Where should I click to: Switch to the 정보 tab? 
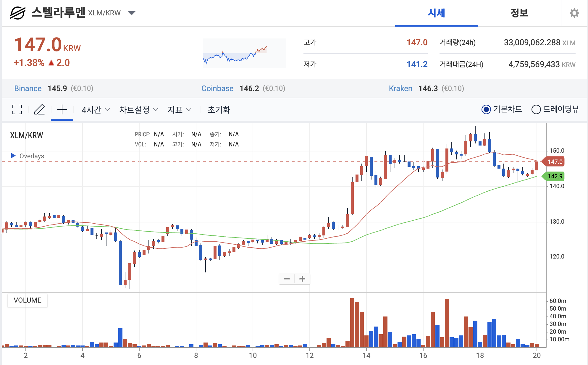519,13
